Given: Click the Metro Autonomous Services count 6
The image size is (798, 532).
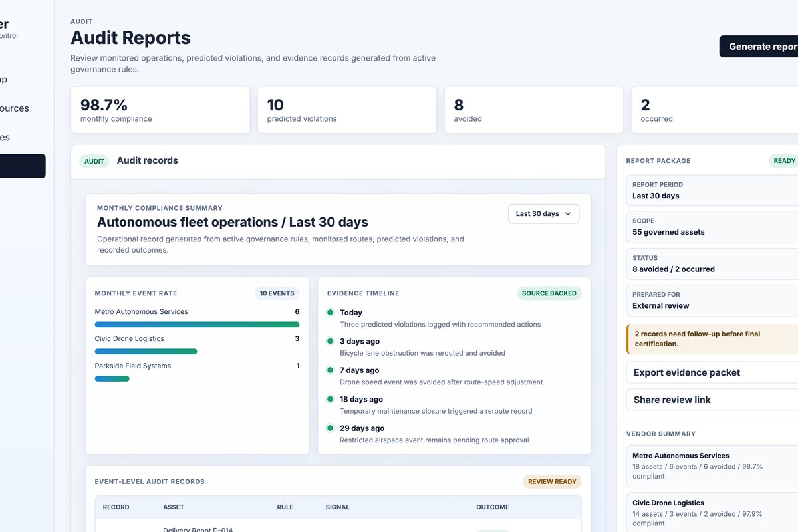Looking at the screenshot, I should click(297, 311).
